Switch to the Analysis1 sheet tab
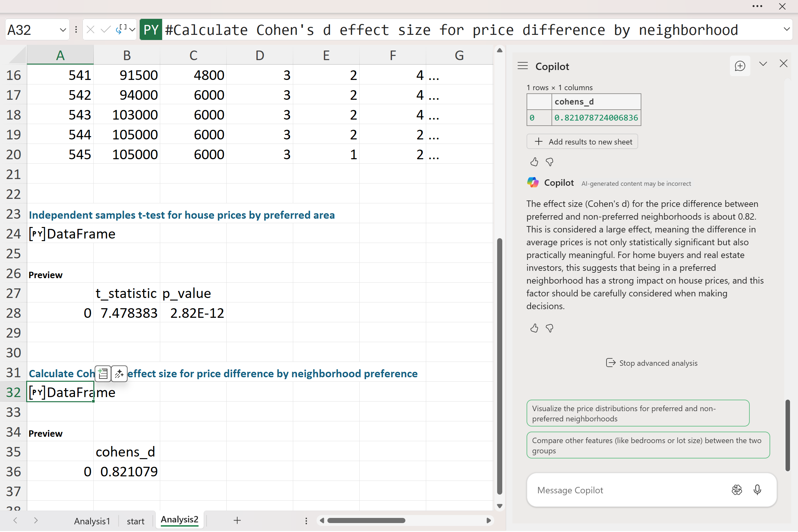798x532 pixels. 92,521
